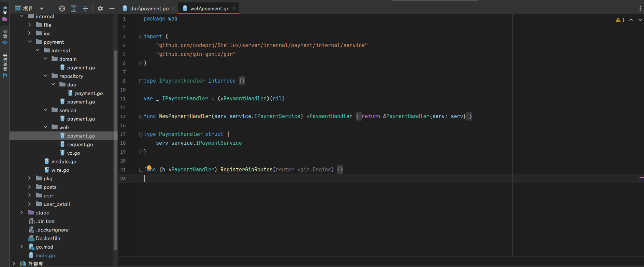Collapse the dao folder
Viewport: 644px width, 267px height.
pos(53,84)
